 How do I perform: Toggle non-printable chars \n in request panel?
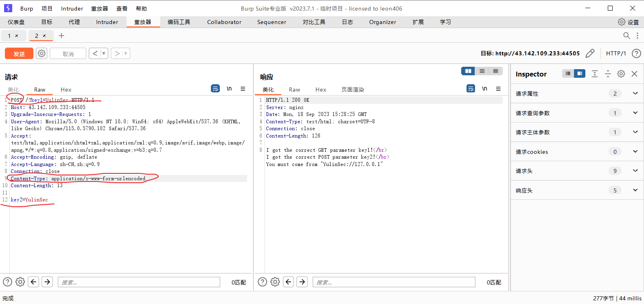pyautogui.click(x=229, y=88)
